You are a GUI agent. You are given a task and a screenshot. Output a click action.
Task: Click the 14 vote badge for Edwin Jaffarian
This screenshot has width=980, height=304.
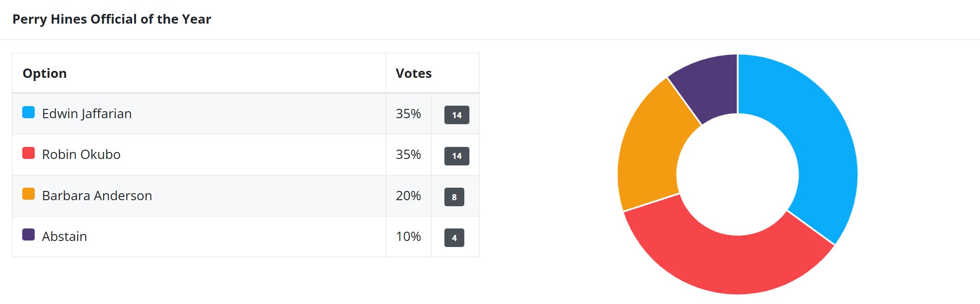coord(456,115)
